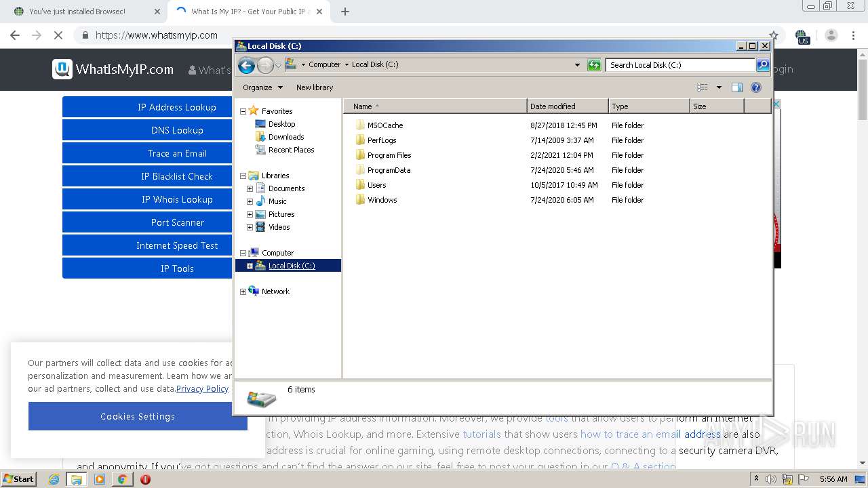
Task: Click the Chrome bookmark star icon
Action: coord(774,35)
